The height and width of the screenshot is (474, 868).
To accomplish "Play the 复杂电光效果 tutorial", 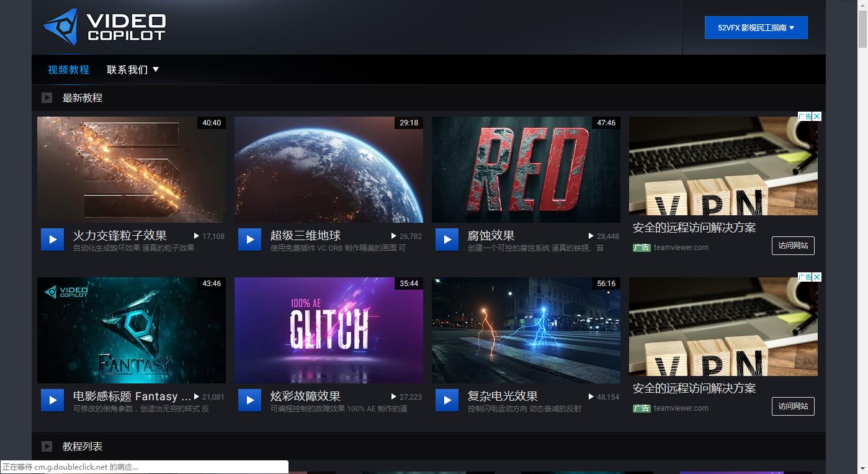I will tap(447, 400).
